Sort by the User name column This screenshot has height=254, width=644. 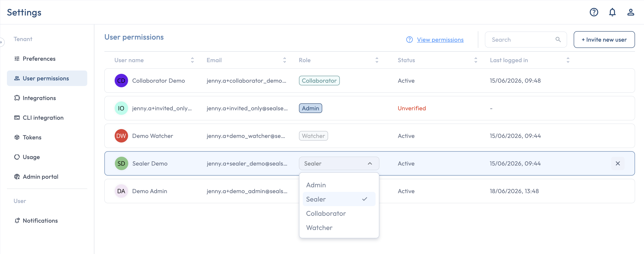[192, 60]
